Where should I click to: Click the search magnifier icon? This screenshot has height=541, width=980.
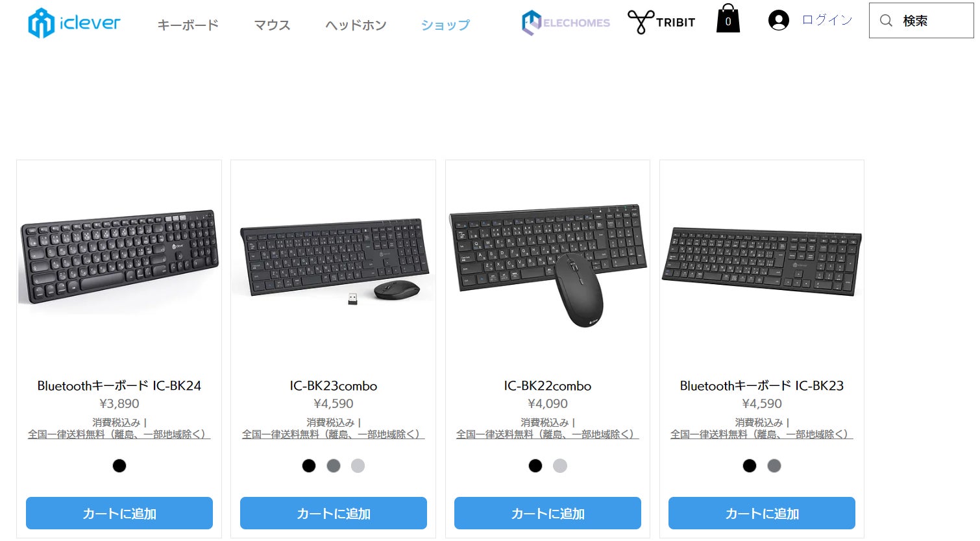[886, 21]
